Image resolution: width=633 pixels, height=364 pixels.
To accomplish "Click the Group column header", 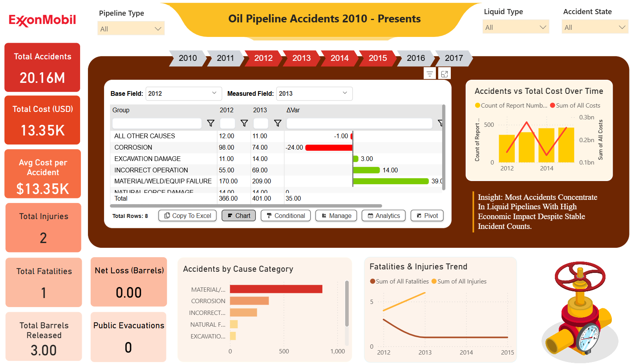I will [121, 110].
